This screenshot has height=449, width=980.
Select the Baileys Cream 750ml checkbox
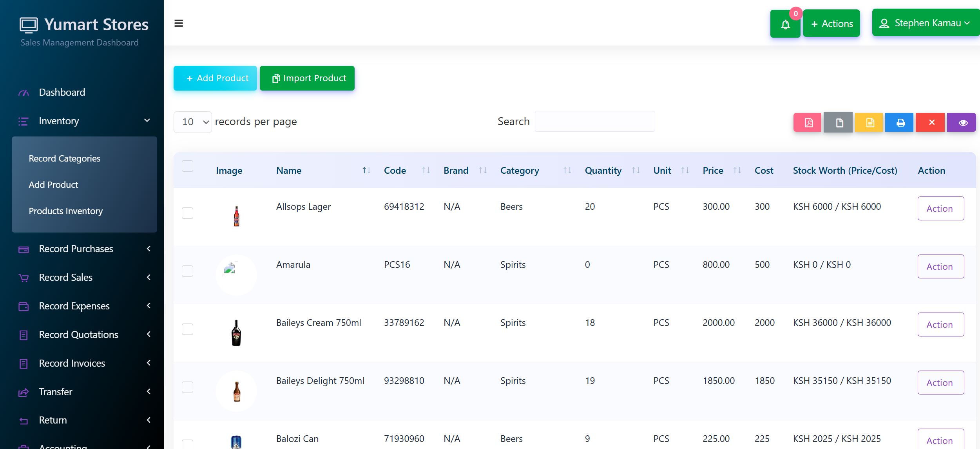188,329
